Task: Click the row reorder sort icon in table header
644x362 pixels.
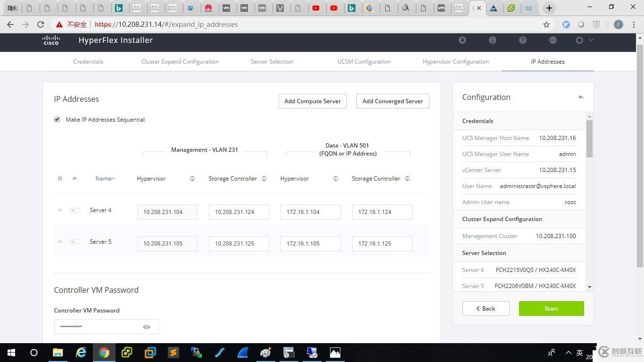Action: pyautogui.click(x=60, y=179)
